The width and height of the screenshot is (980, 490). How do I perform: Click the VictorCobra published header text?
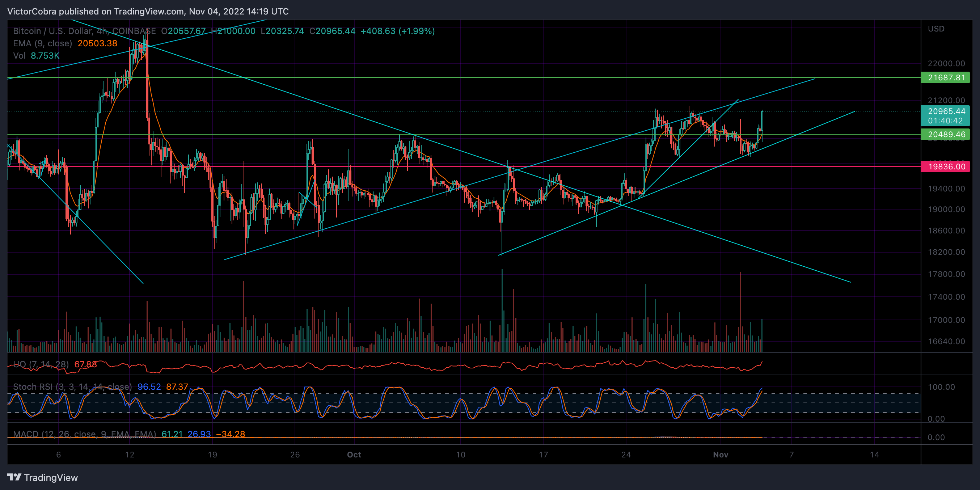(x=148, y=12)
